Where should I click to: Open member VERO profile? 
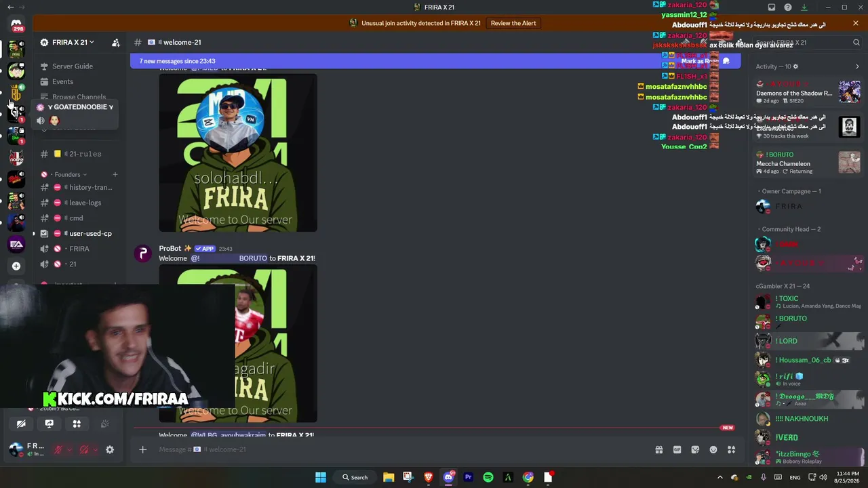tap(808, 438)
